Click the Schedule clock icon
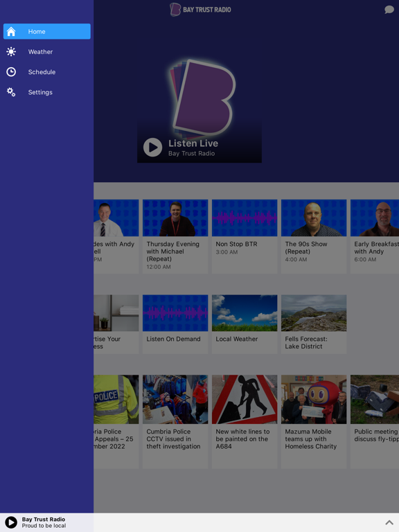Viewport: 399px width, 532px height. (11, 72)
